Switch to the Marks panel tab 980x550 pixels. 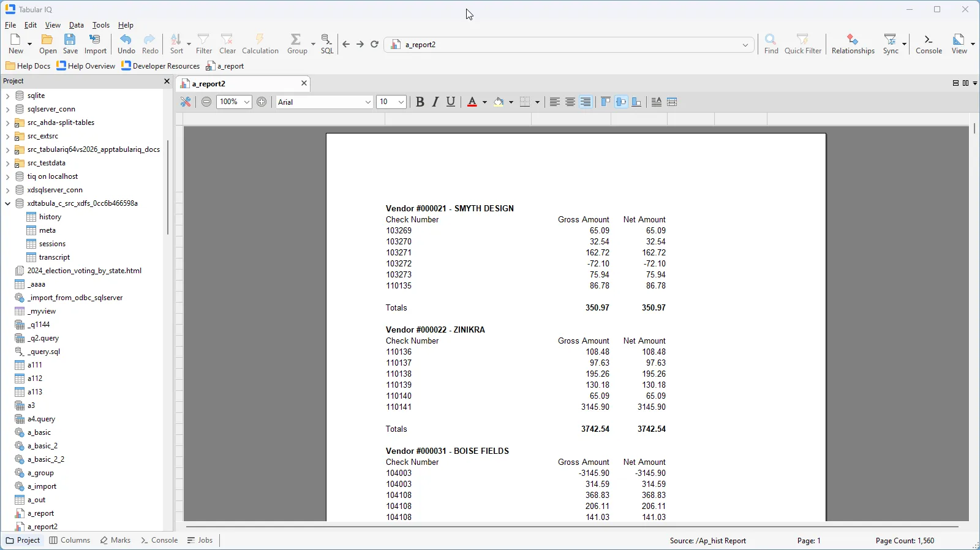click(116, 540)
